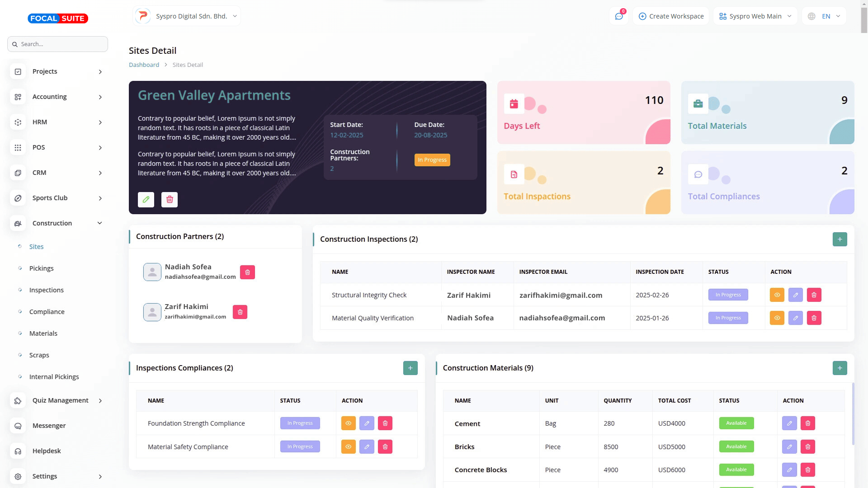Delete Material Quality Verification inspection row
The image size is (868, 488).
coord(814,318)
